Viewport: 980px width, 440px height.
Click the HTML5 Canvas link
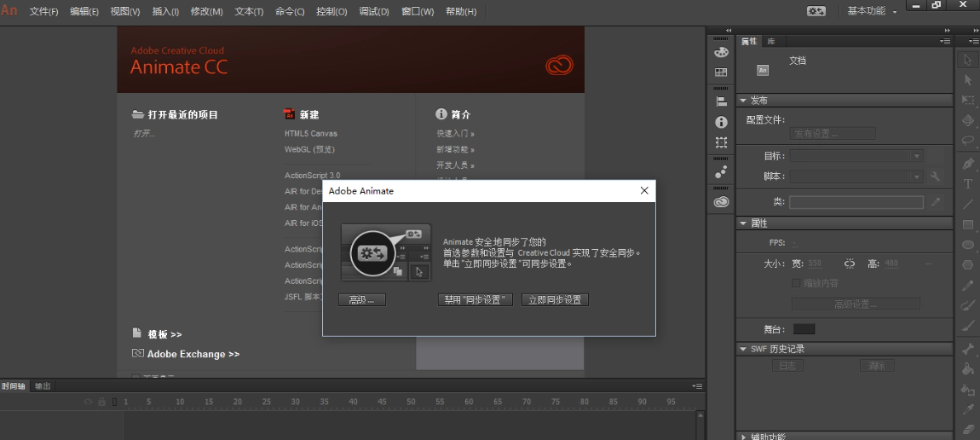[x=311, y=133]
